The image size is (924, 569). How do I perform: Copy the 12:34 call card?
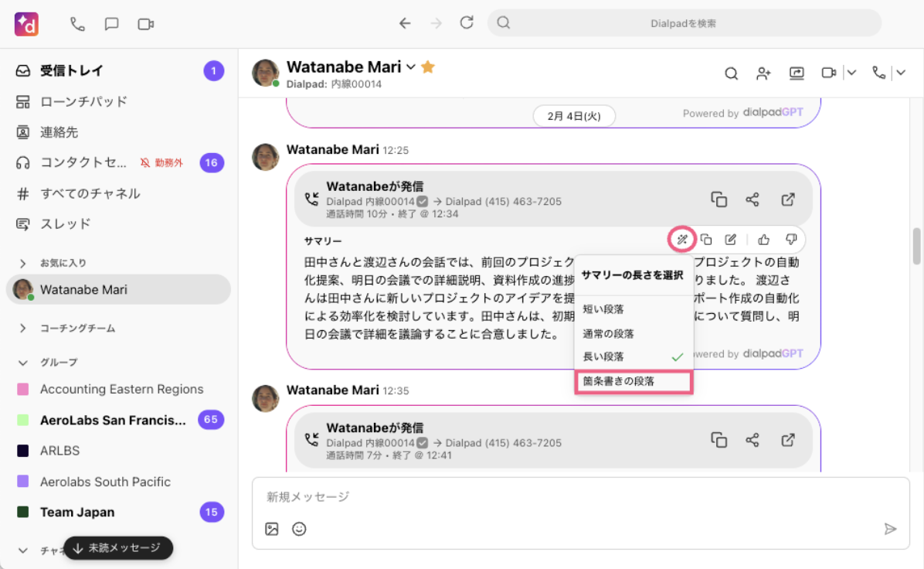click(719, 200)
